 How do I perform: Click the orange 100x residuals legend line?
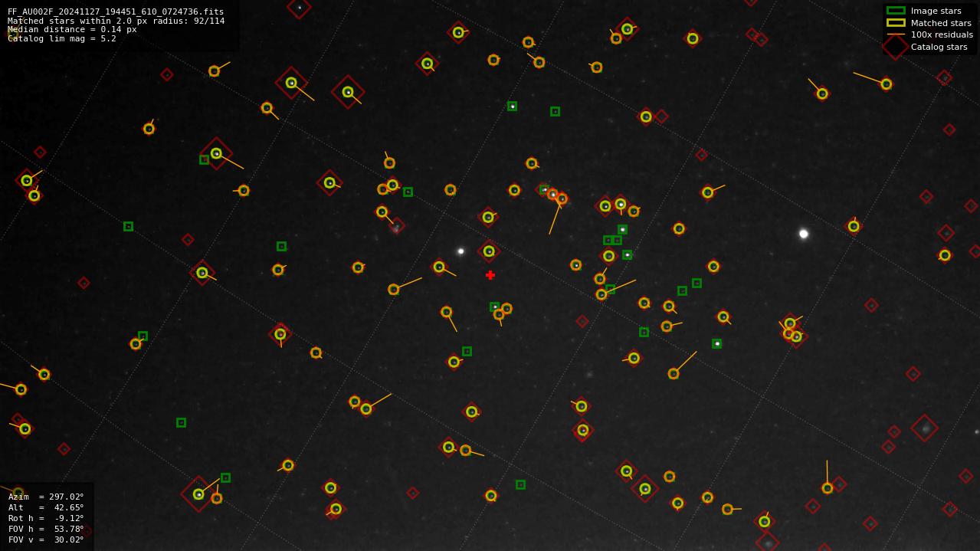point(896,34)
